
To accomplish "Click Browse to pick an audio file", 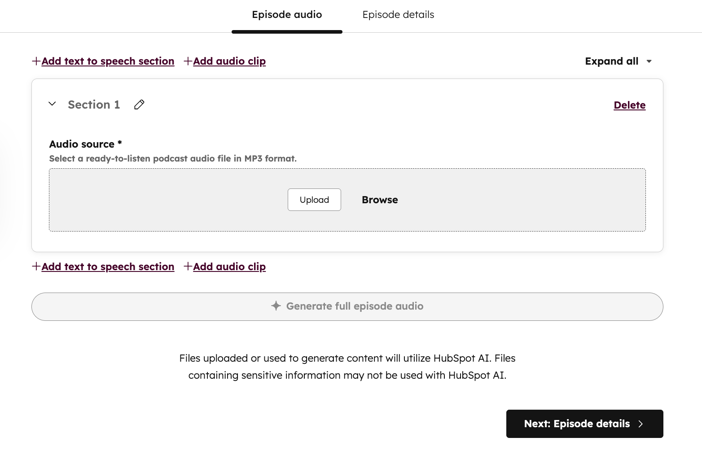I will click(379, 200).
